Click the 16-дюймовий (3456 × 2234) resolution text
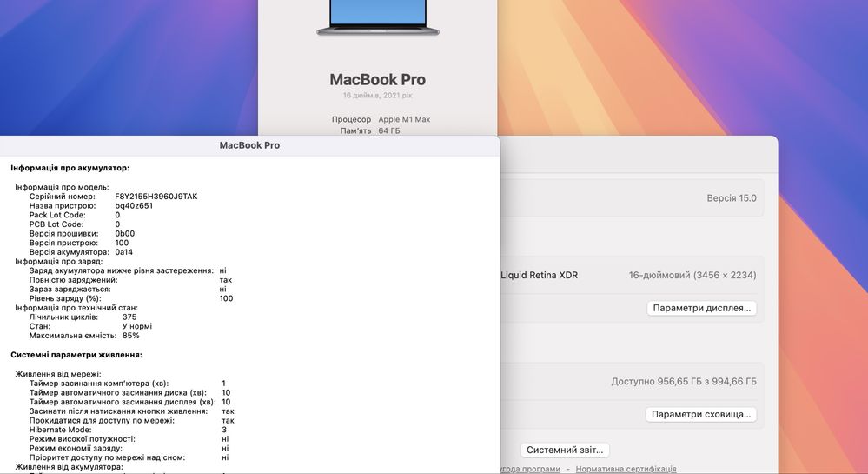This screenshot has height=474, width=868. pyautogui.click(x=692, y=275)
